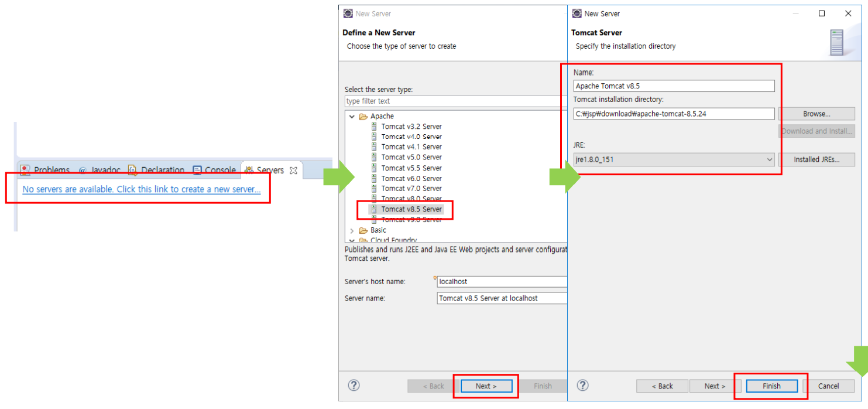Click Back in Define a New Server dialog

[x=433, y=386]
